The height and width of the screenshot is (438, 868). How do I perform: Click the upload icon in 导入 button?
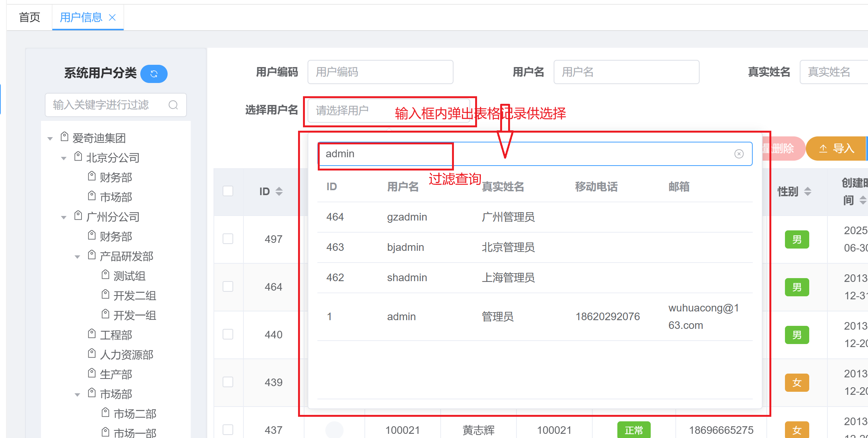pyautogui.click(x=824, y=148)
